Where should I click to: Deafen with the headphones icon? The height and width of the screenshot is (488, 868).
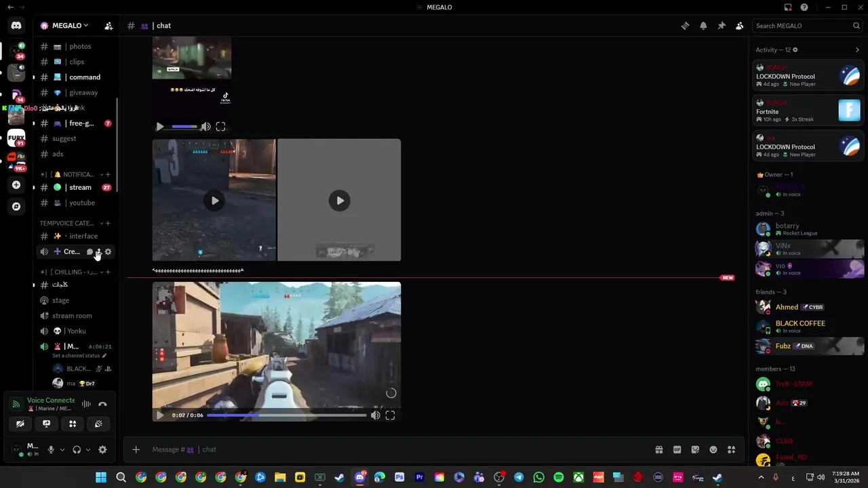pos(77,449)
